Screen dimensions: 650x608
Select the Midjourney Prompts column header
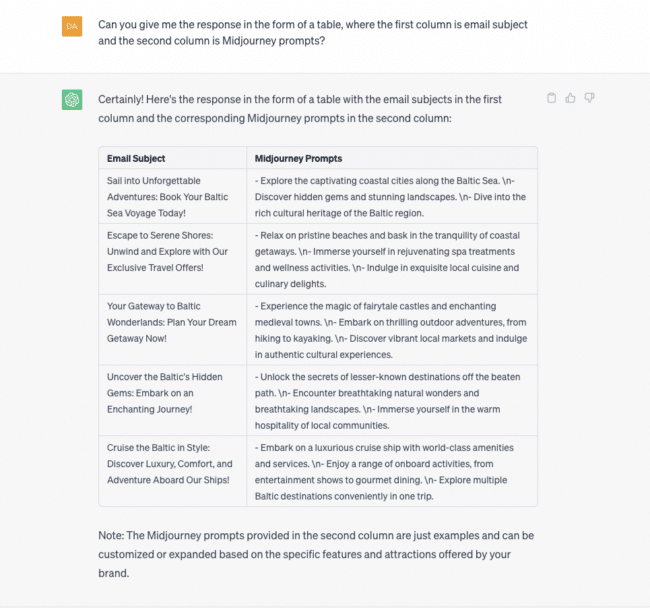pos(298,159)
